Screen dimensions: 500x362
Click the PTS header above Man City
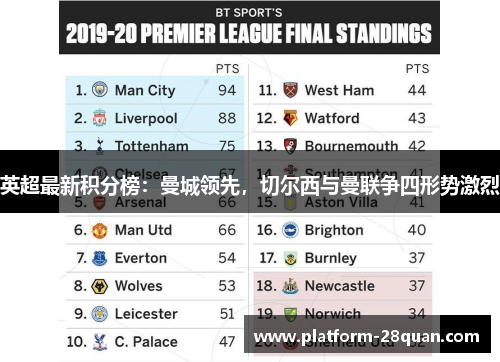click(227, 69)
